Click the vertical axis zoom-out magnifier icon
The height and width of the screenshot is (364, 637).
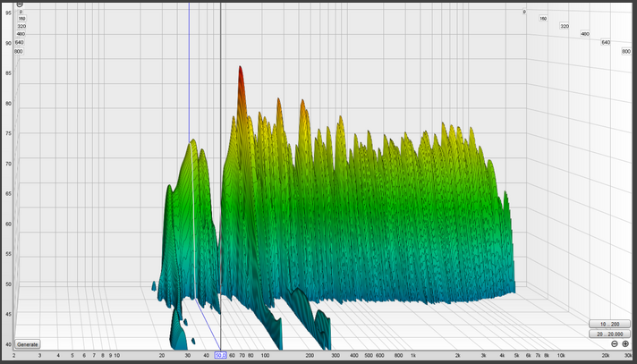(x=19, y=4)
